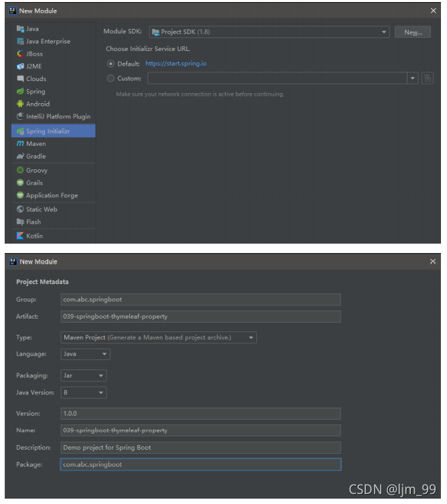Click the Groovy icon
447x504 pixels.
click(x=20, y=170)
